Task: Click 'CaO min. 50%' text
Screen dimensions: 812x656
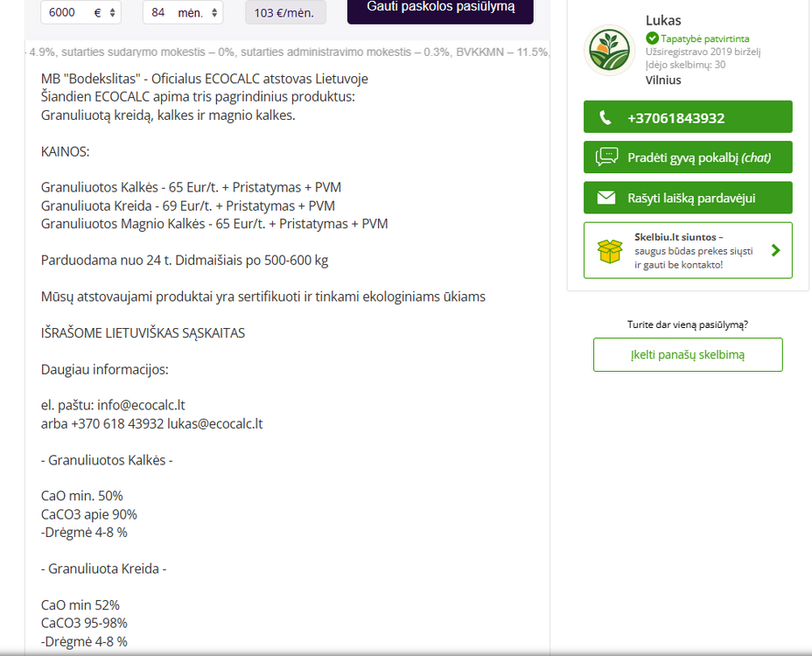Action: pyautogui.click(x=82, y=496)
